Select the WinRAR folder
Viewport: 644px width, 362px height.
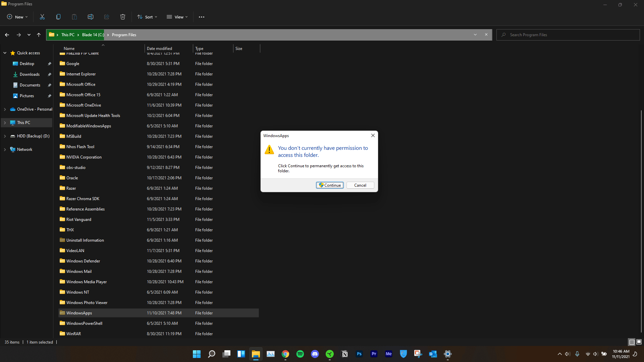coord(158,334)
